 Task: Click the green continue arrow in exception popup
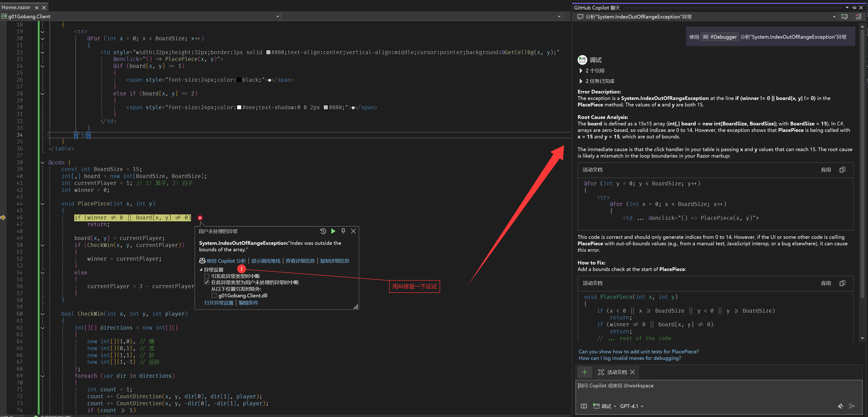(x=333, y=231)
